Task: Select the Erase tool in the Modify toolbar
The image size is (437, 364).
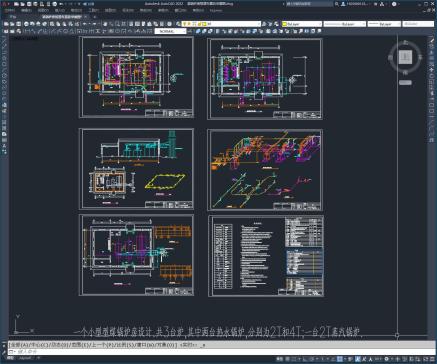Action: 432,40
